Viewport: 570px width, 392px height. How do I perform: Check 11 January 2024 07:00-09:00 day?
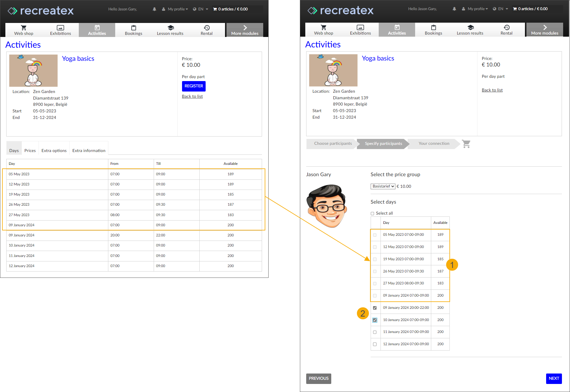(375, 332)
